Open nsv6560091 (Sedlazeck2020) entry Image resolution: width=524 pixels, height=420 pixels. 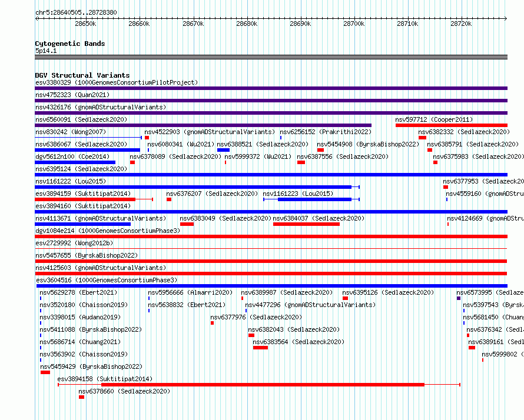coord(81,119)
